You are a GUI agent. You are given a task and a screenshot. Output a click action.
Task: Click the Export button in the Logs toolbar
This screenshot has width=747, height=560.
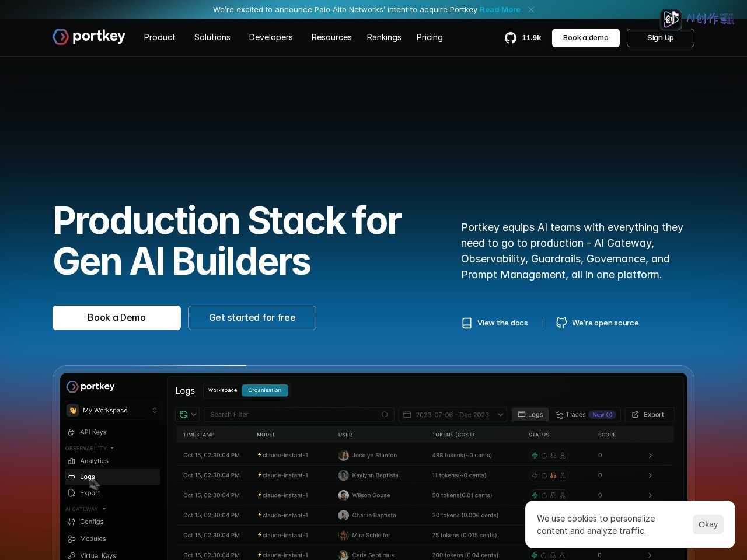point(649,414)
